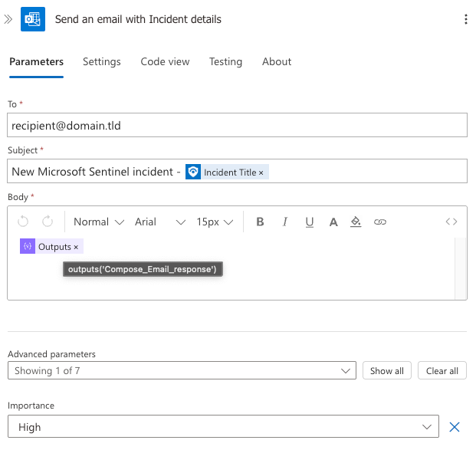Viewport: 476px width, 450px height.
Task: Open the Importance dropdown set to High
Action: point(223,426)
